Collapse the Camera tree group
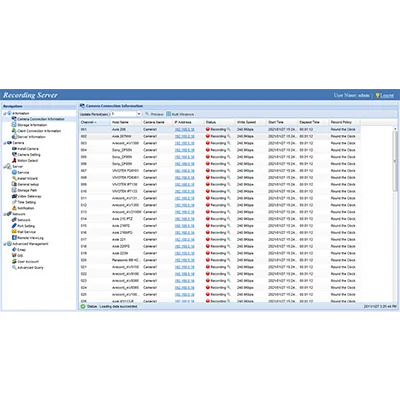 click(5, 143)
